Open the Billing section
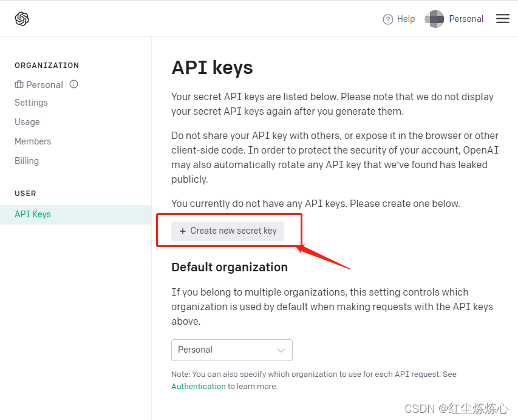Screen dimensions: 518x420 click(x=27, y=161)
